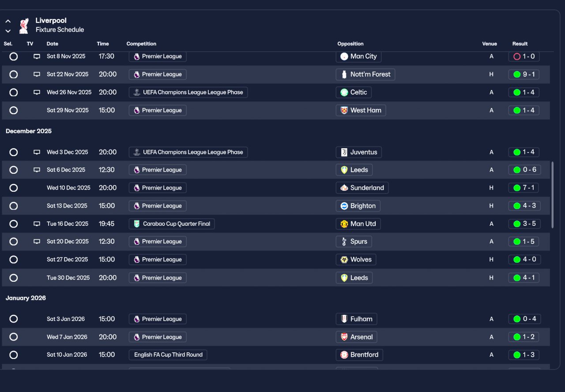Click the West Ham club badge
Screen dimensions: 565x392
point(344,110)
